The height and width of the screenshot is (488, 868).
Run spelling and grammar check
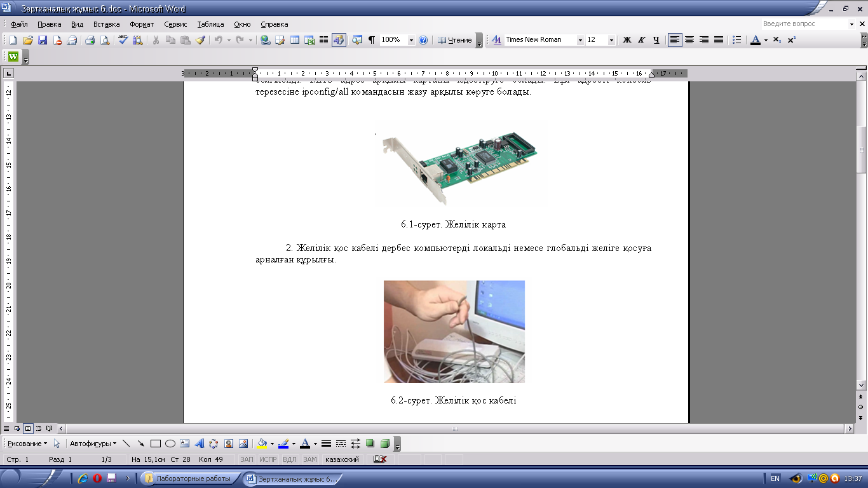123,40
